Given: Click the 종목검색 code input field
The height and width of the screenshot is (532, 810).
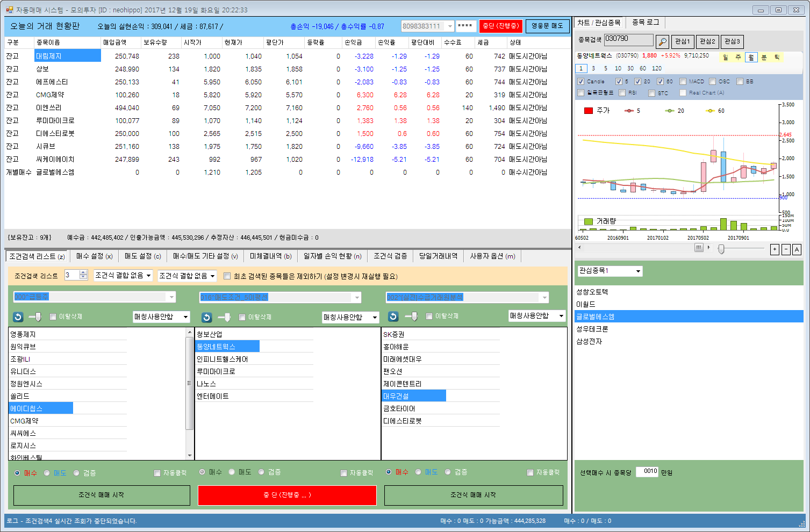Looking at the screenshot, I should click(x=628, y=40).
